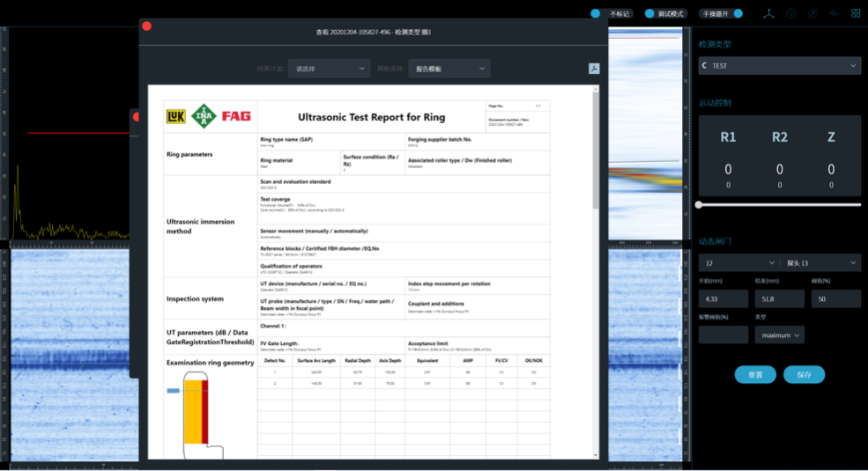The height and width of the screenshot is (471, 868).
Task: Click the 重置 reset button
Action: (755, 375)
